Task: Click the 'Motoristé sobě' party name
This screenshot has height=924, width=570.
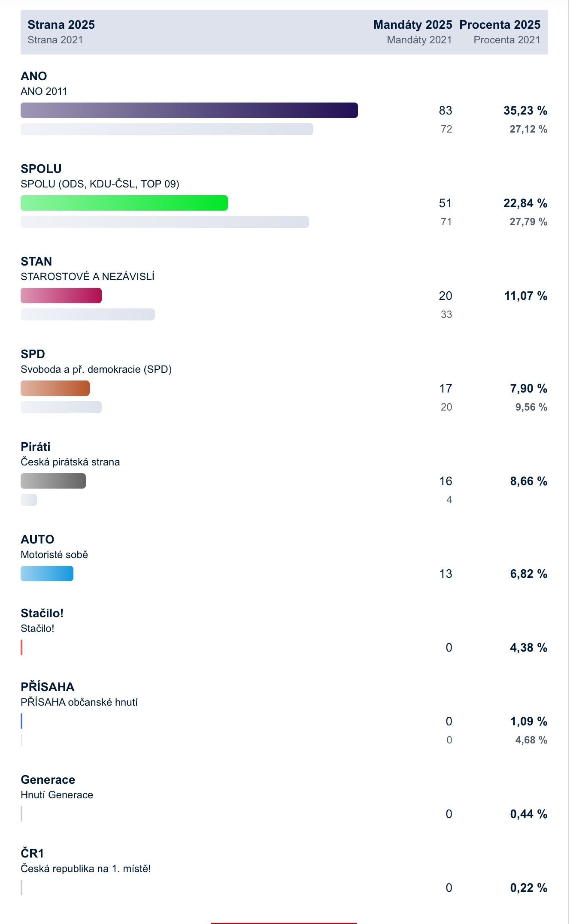Action: 54,555
